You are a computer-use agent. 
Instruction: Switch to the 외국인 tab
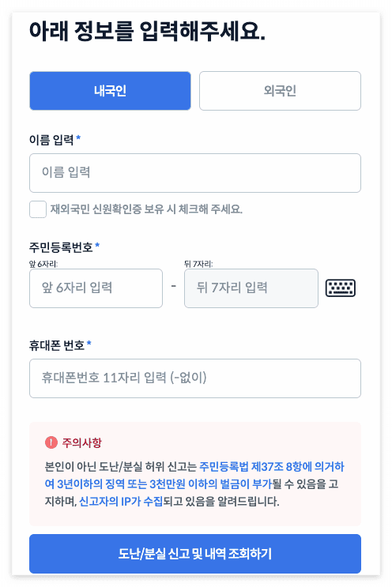click(280, 91)
